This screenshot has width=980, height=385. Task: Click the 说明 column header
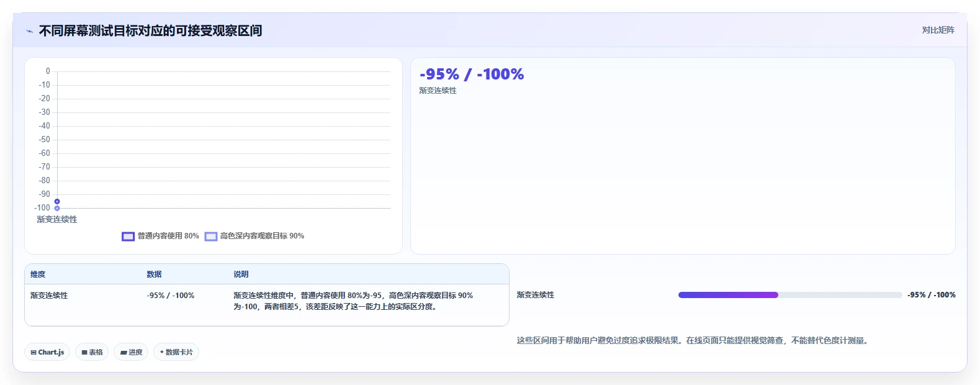[241, 274]
